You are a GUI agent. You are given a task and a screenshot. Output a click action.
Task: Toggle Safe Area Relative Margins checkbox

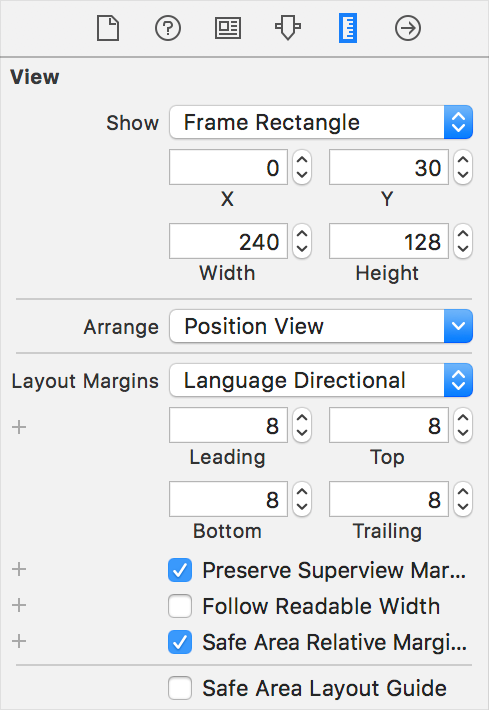(x=180, y=642)
